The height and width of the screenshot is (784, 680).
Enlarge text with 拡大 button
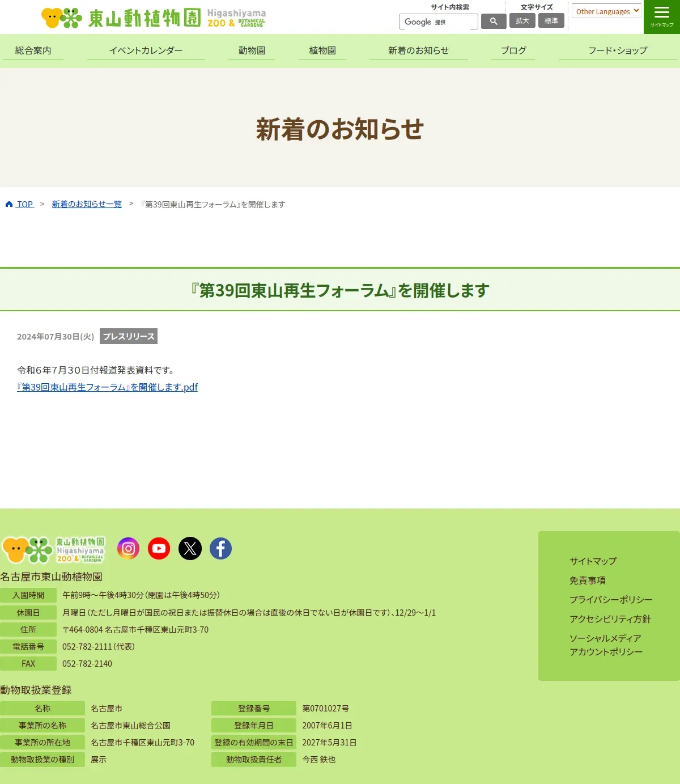(522, 20)
